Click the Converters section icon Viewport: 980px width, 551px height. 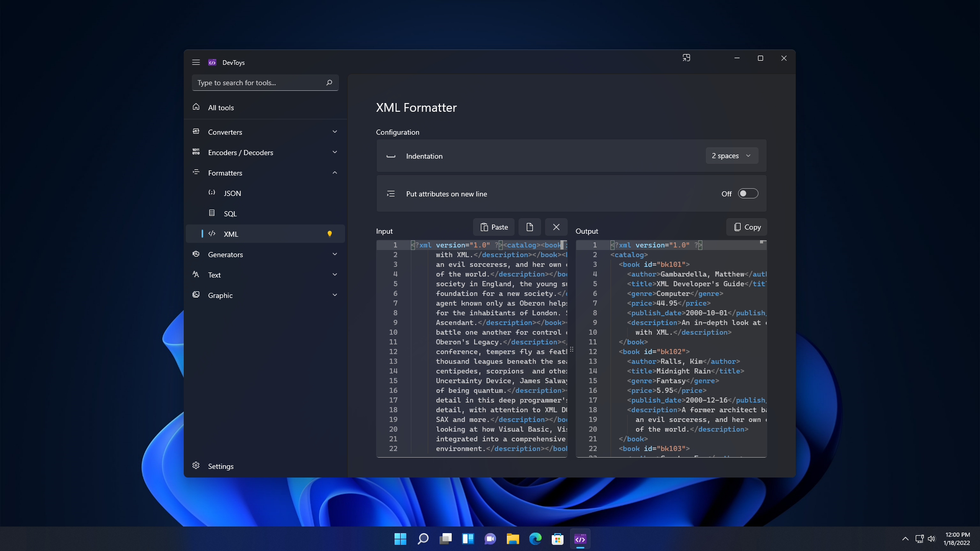tap(196, 131)
